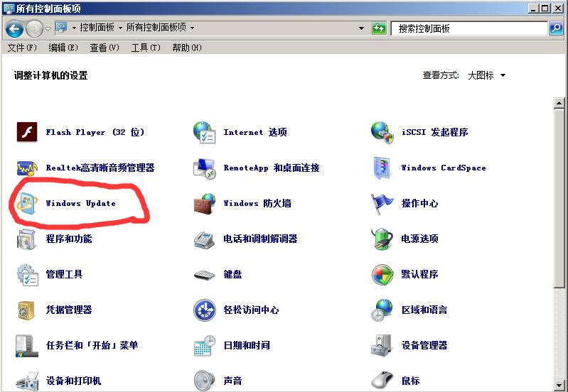Click the 程序和功能 link text
This screenshot has width=568, height=392.
click(69, 239)
